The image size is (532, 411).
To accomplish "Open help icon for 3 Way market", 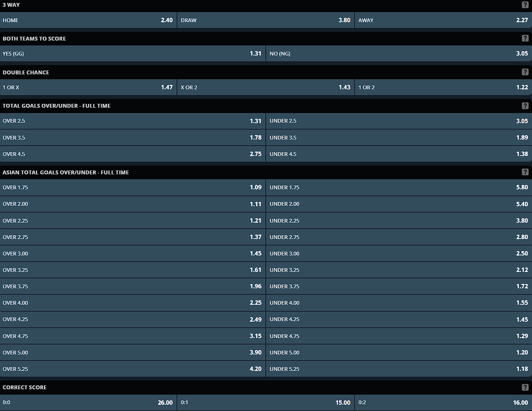I will tap(525, 5).
